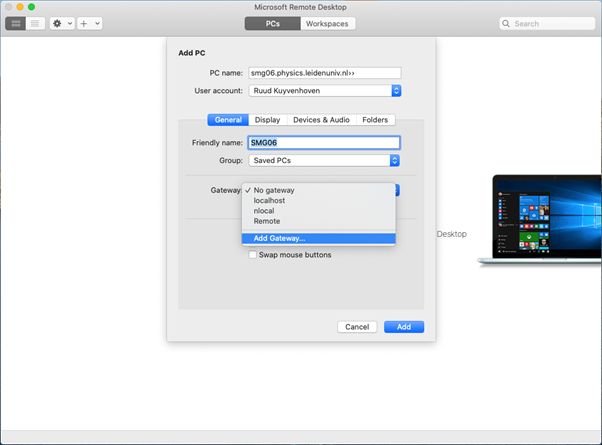Select localhost gateway option

[272, 200]
